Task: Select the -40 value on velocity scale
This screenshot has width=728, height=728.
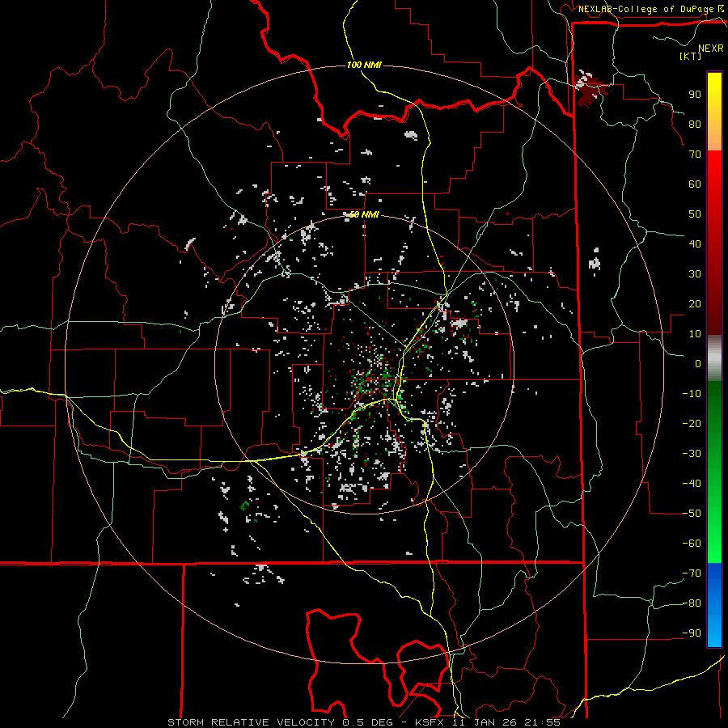Action: pyautogui.click(x=692, y=484)
